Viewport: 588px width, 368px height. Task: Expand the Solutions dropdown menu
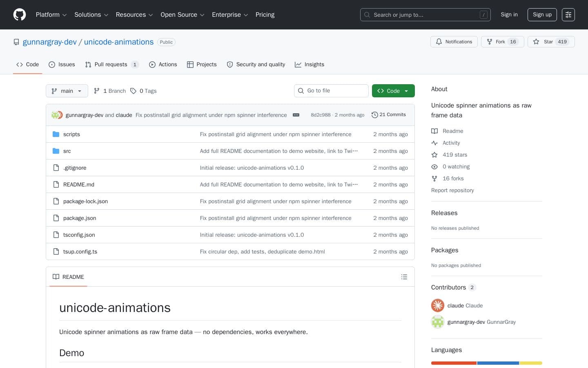tap(91, 15)
